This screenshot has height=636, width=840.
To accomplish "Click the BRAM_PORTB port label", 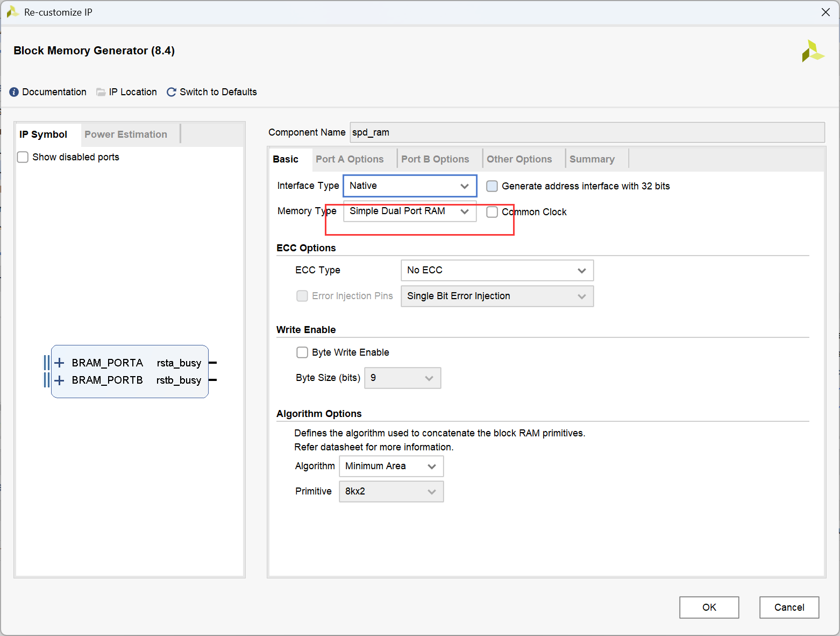I will pos(108,380).
